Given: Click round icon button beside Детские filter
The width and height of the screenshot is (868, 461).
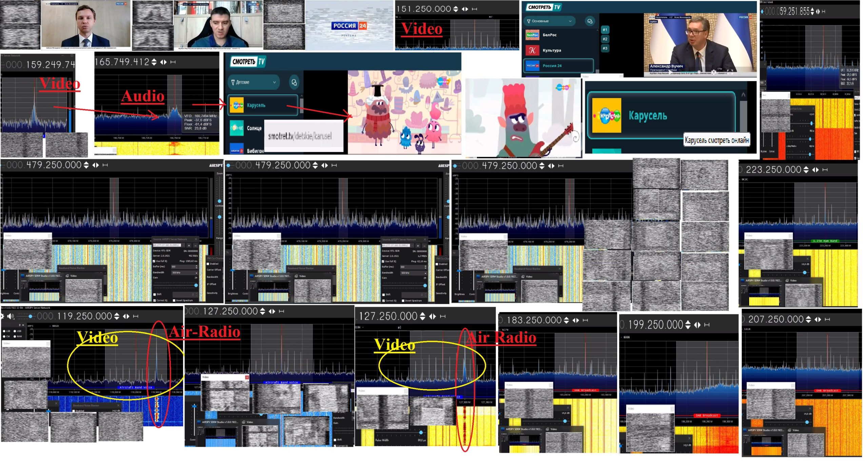Looking at the screenshot, I should (294, 82).
